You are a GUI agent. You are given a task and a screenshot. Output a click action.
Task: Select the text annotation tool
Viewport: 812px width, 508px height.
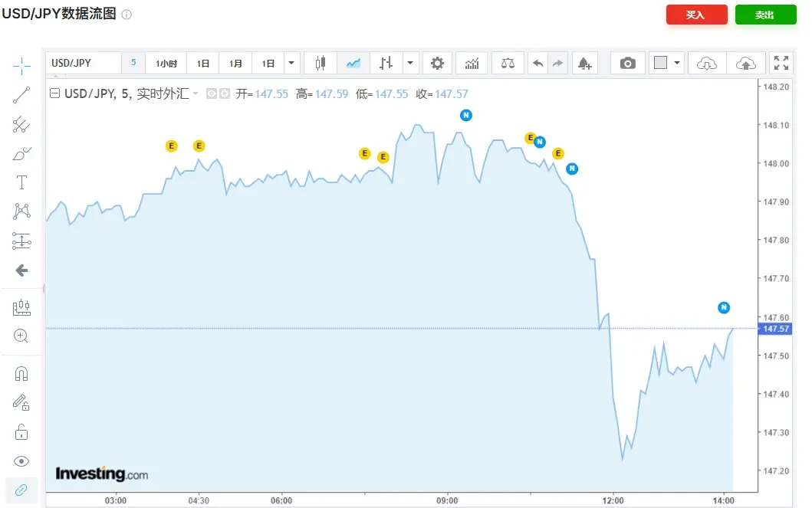click(21, 182)
